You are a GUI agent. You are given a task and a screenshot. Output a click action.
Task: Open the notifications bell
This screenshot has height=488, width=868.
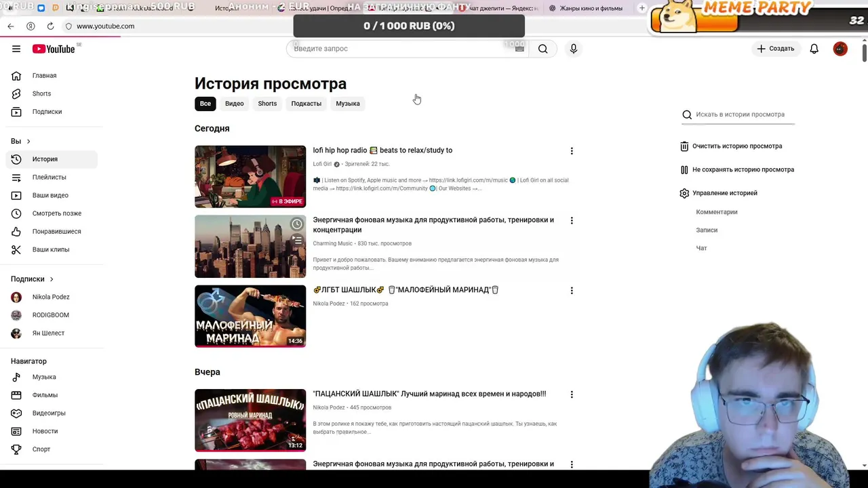click(814, 49)
